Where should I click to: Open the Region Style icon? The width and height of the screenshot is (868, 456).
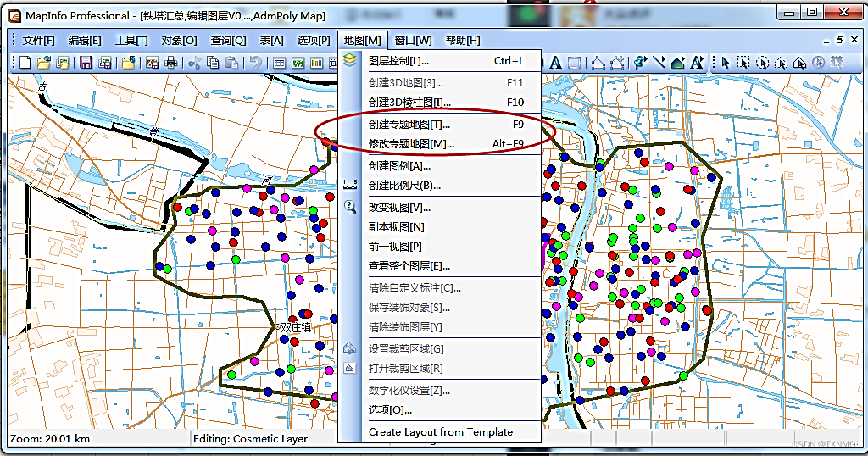(x=677, y=63)
